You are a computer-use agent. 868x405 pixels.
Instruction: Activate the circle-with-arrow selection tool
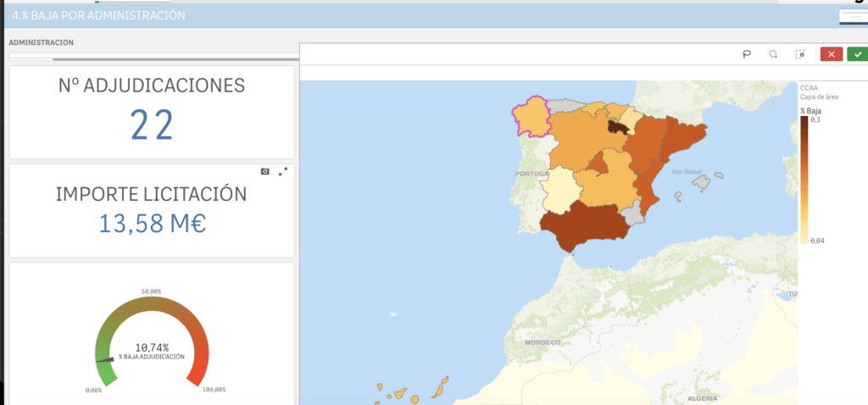coord(773,53)
